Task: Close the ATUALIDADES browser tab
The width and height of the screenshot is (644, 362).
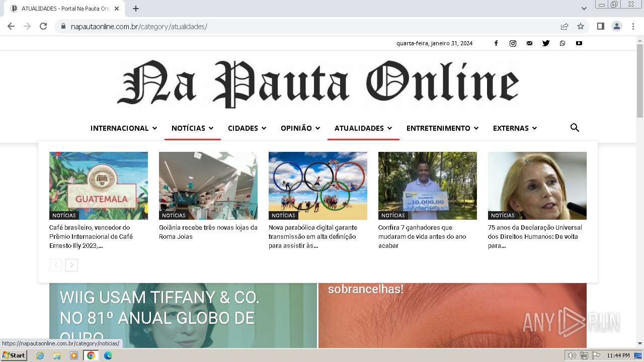Action: [117, 9]
